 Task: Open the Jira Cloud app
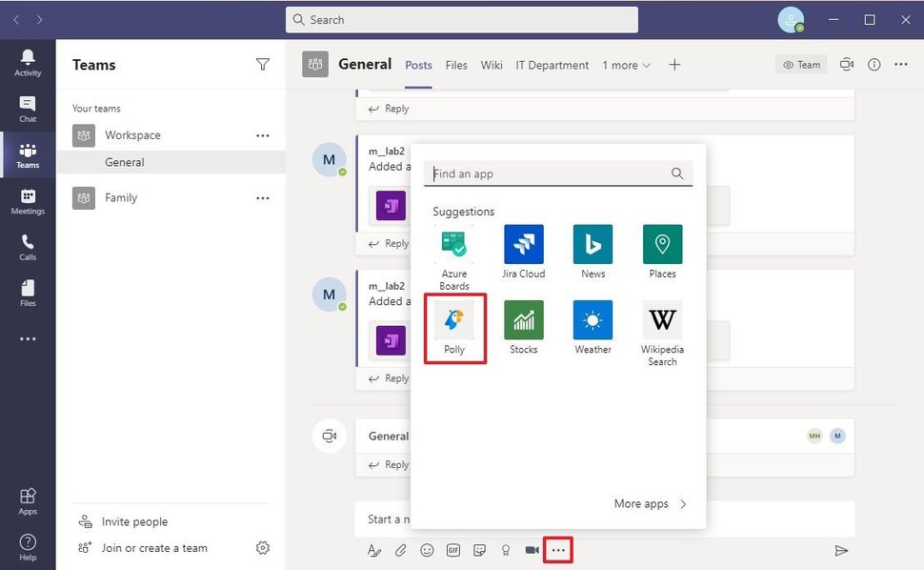[523, 246]
